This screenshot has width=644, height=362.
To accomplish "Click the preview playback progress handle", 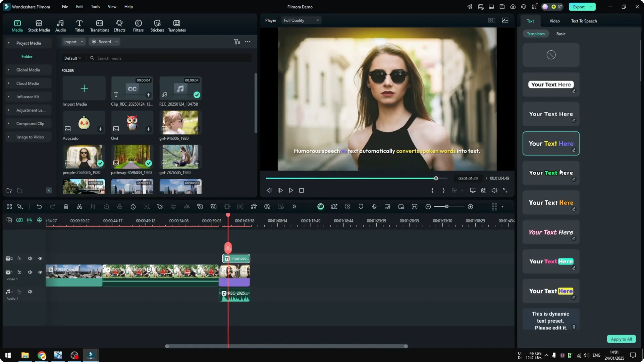I will coord(436,178).
